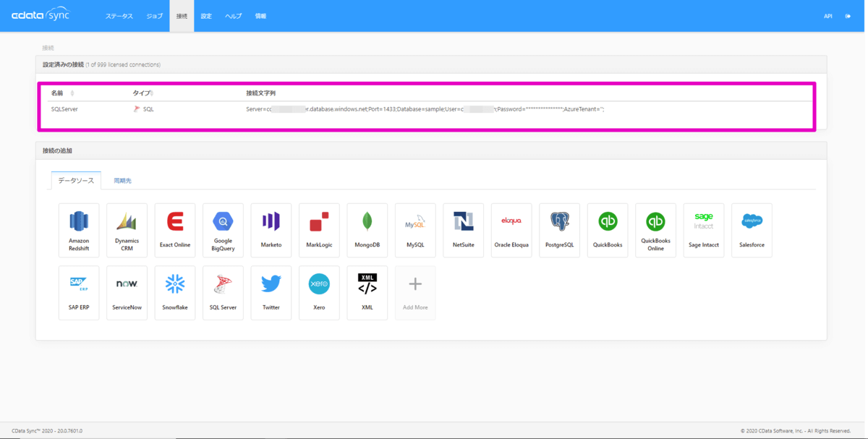Open the ヘルプ page
Screen dimensions: 868x439
[x=233, y=16]
